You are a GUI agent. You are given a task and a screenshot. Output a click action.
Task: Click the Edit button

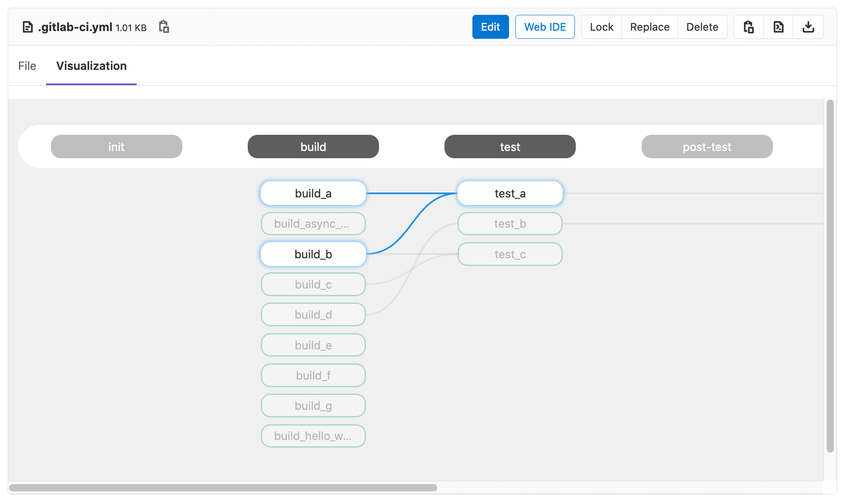coord(490,27)
